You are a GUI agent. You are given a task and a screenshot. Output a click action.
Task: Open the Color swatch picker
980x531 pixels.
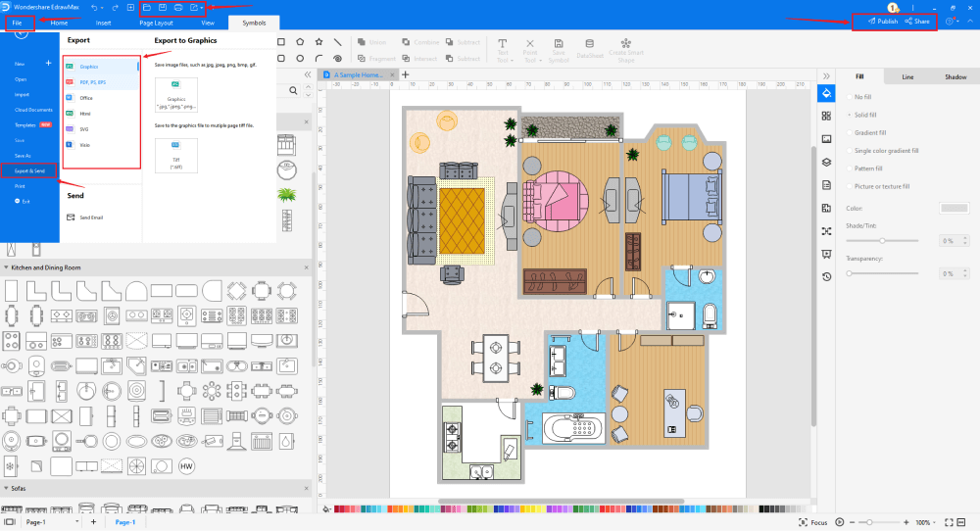coord(954,208)
